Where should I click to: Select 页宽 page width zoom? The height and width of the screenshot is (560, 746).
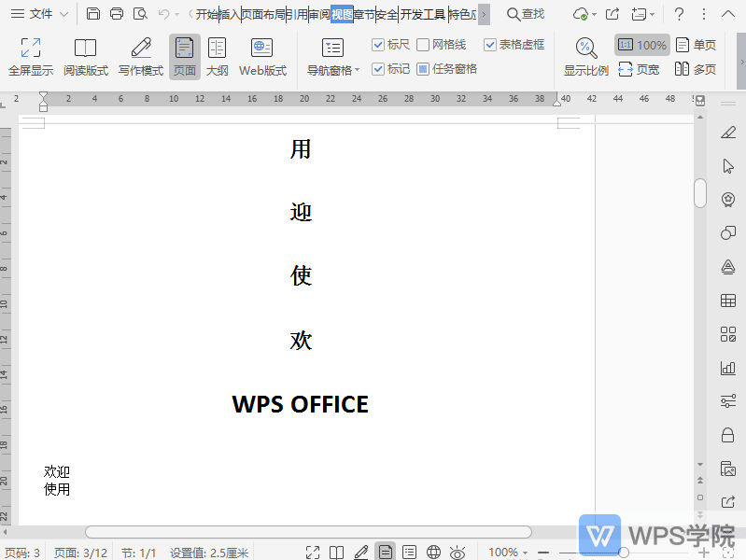[x=639, y=69]
